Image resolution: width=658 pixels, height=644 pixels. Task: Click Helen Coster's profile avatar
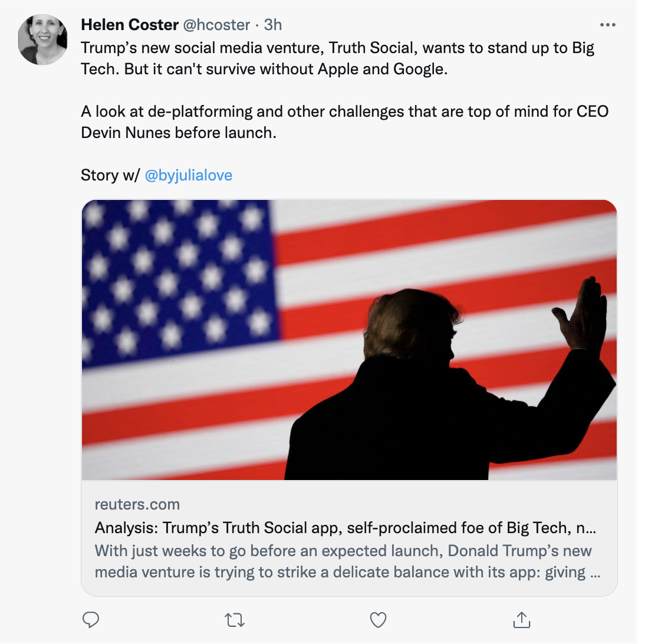pyautogui.click(x=42, y=40)
